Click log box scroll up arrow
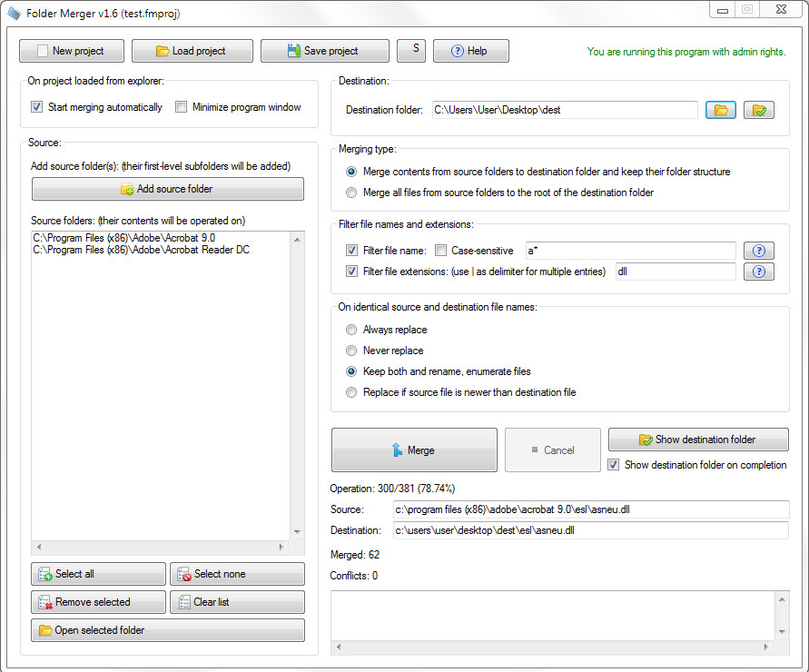Viewport: 809px width, 672px height. click(782, 599)
